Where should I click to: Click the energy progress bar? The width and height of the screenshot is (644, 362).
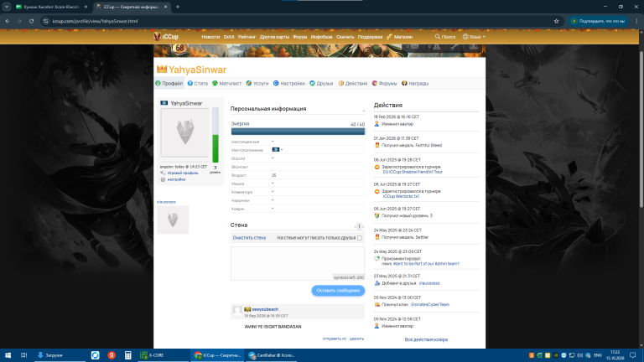click(298, 132)
